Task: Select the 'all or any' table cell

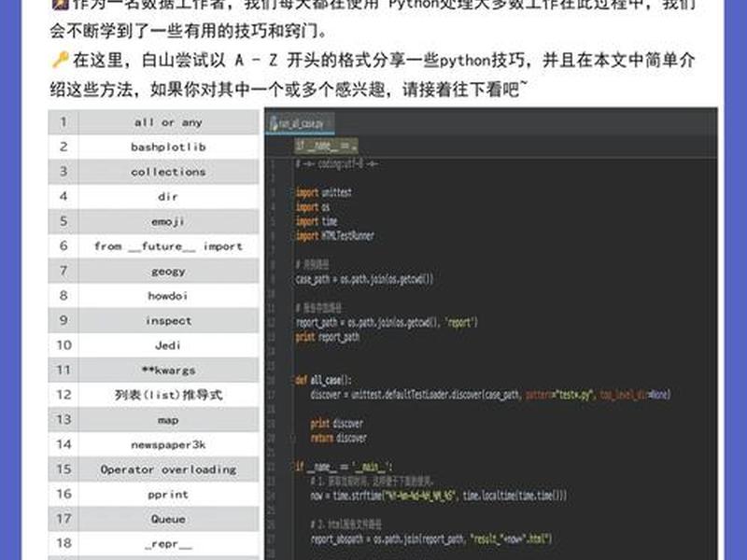Action: [169, 122]
